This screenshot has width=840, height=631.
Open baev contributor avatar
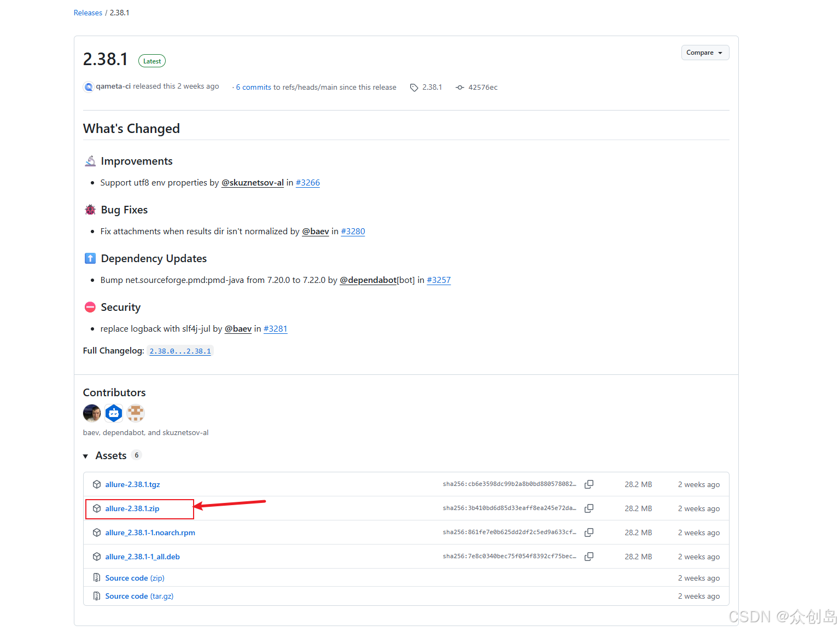click(x=92, y=413)
